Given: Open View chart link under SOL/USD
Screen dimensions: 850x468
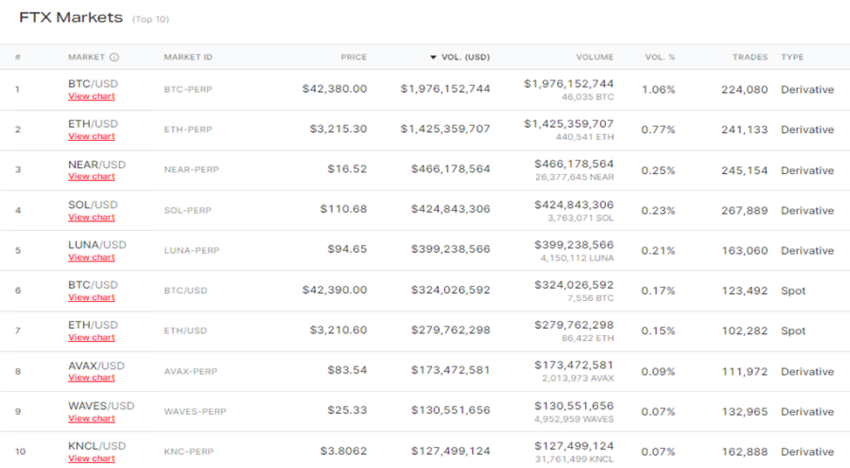Looking at the screenshot, I should click(x=91, y=217).
